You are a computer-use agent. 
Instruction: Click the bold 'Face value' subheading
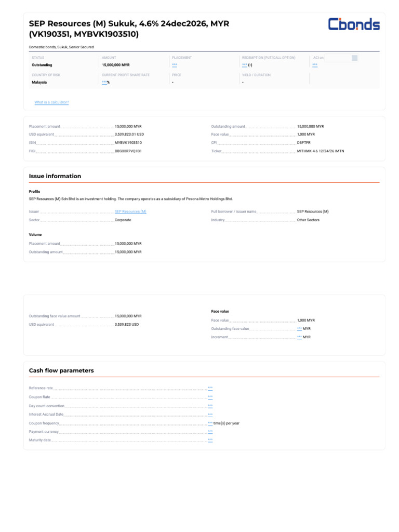(220, 311)
